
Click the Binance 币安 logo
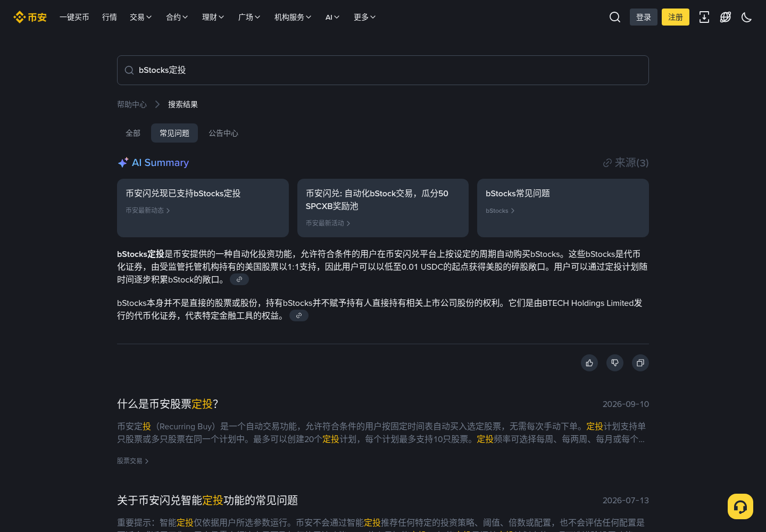30,17
